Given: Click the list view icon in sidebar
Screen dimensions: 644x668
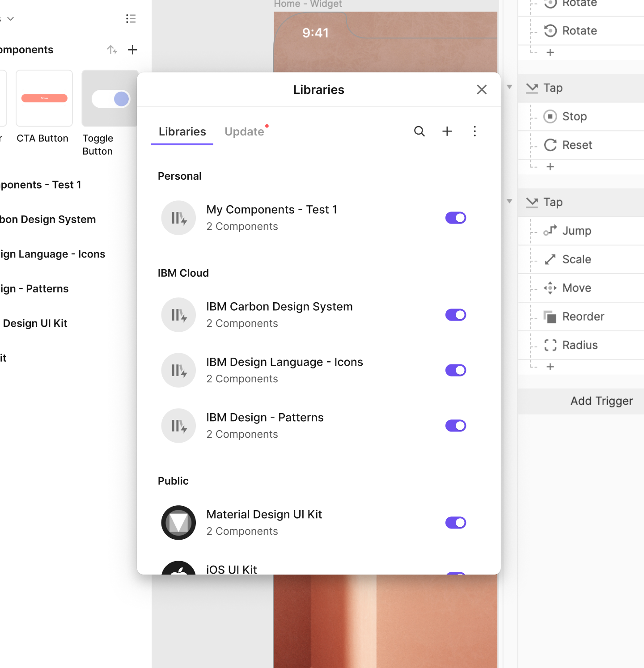Looking at the screenshot, I should coord(131,19).
